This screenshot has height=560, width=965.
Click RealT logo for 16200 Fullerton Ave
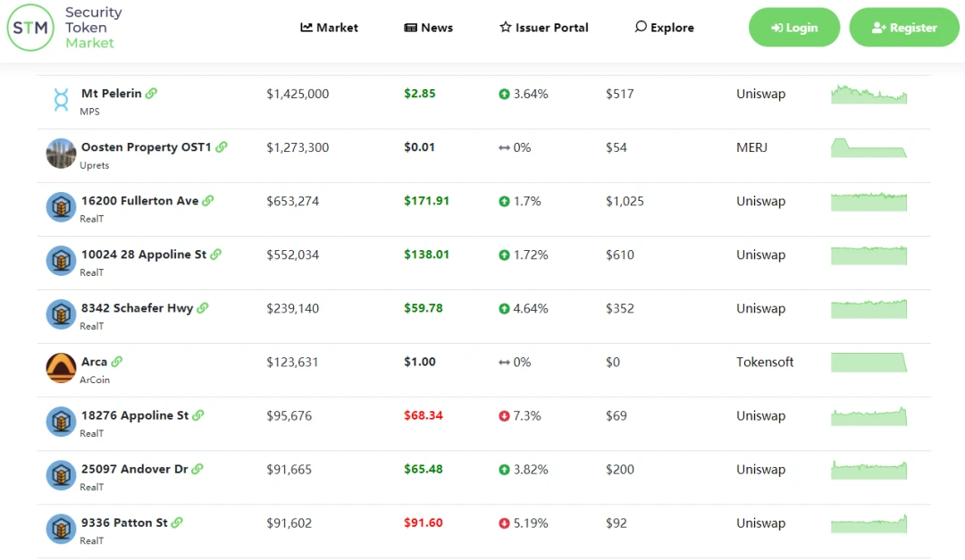(61, 207)
